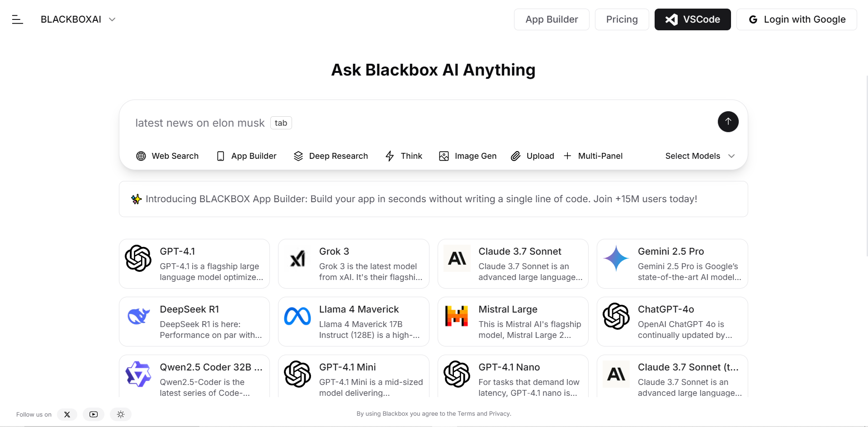Click the Grok 3 xAI logo icon

click(x=297, y=258)
